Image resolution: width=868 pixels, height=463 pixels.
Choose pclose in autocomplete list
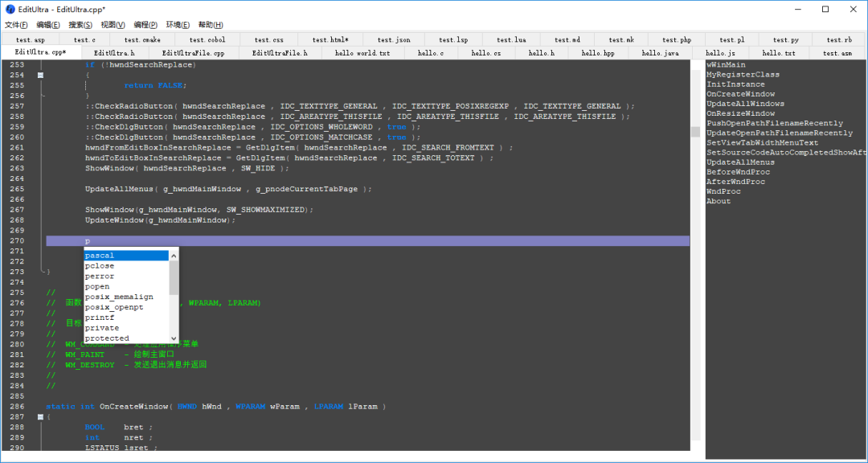coord(126,266)
